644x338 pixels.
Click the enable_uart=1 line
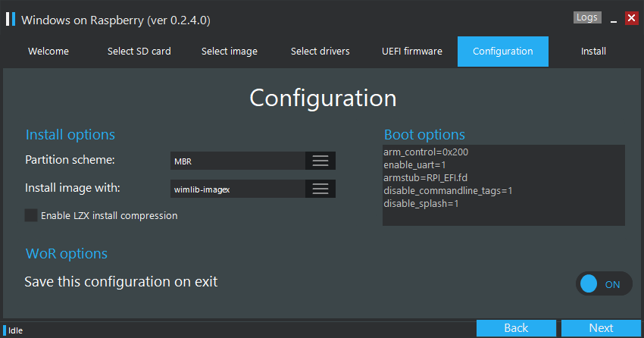tap(414, 165)
